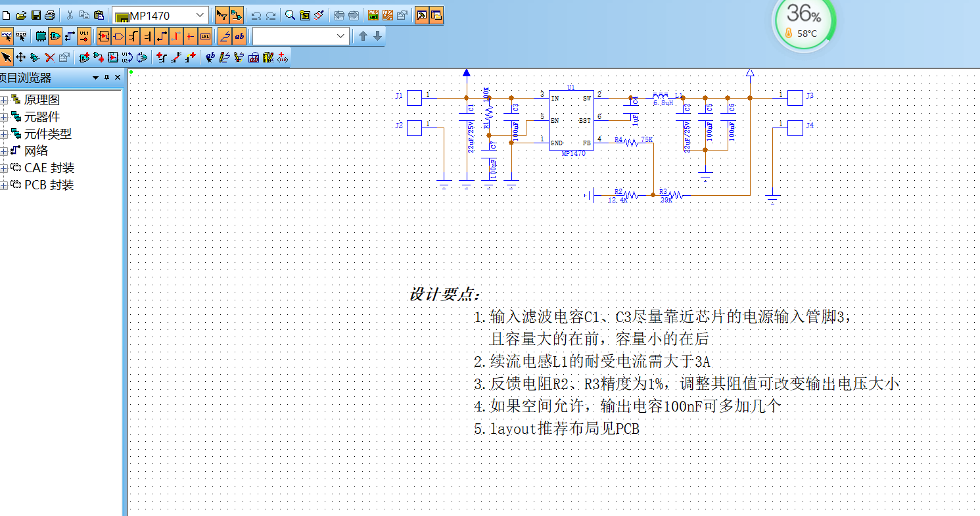Viewport: 980px width, 516px height.
Task: Create a new schematic file
Action: coord(6,14)
